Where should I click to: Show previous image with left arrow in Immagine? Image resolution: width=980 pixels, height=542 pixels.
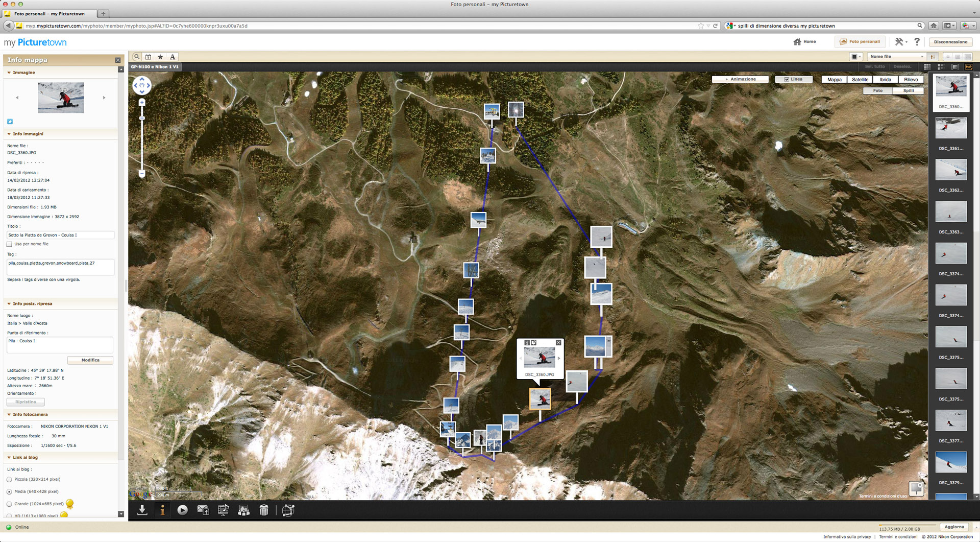point(17,98)
